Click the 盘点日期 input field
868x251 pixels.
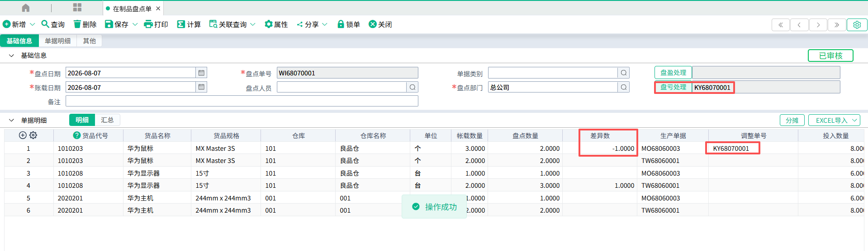pos(130,73)
